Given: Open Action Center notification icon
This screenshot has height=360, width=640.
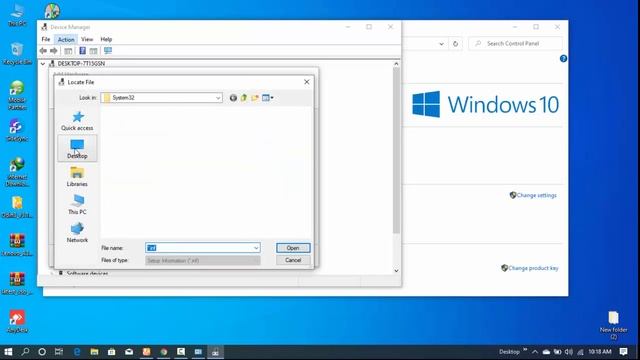Looking at the screenshot, I should (623, 352).
